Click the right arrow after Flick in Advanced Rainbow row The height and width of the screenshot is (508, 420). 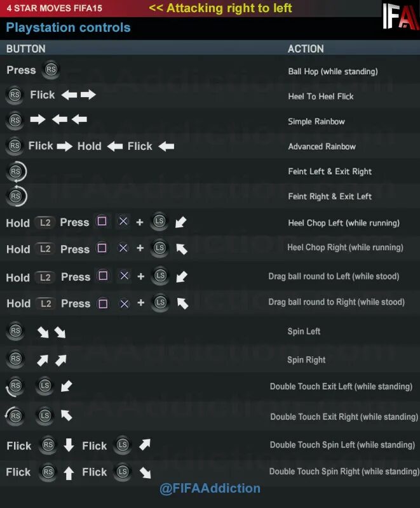point(64,147)
